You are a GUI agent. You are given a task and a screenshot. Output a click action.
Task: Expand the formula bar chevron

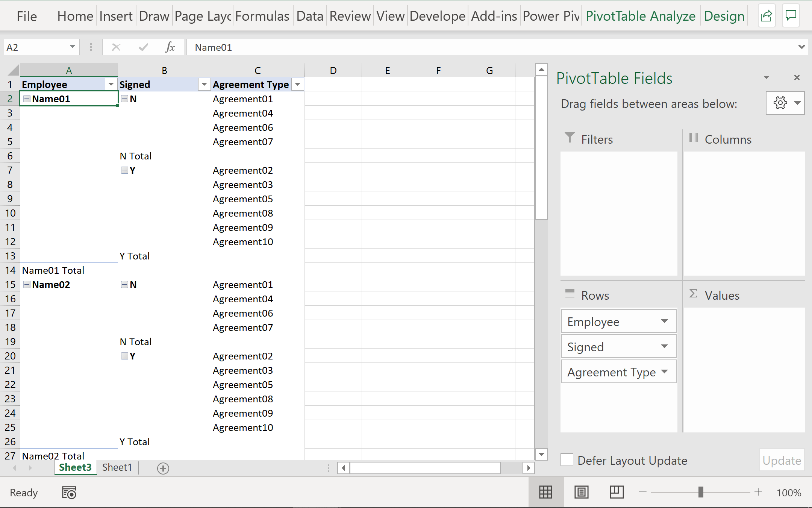point(801,47)
